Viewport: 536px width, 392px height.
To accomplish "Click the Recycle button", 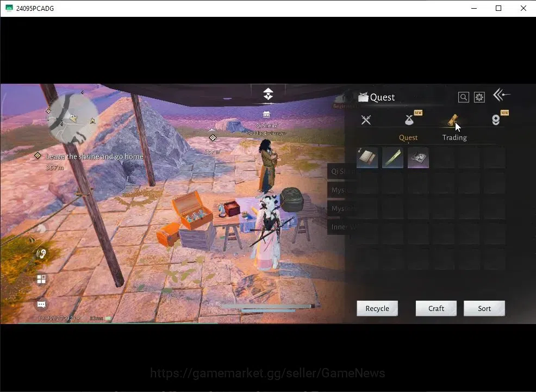I will 377,308.
